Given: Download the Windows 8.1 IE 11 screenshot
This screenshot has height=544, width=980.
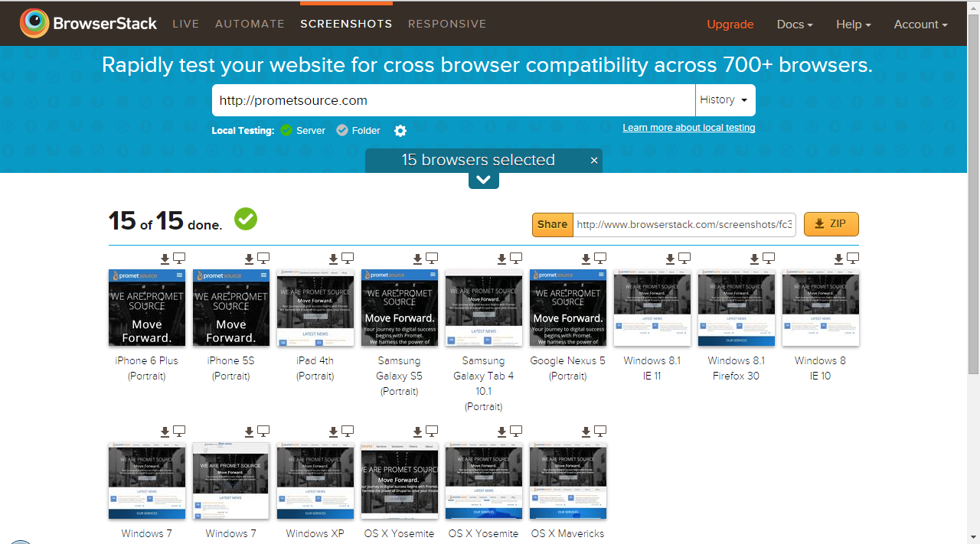Looking at the screenshot, I should pos(670,259).
